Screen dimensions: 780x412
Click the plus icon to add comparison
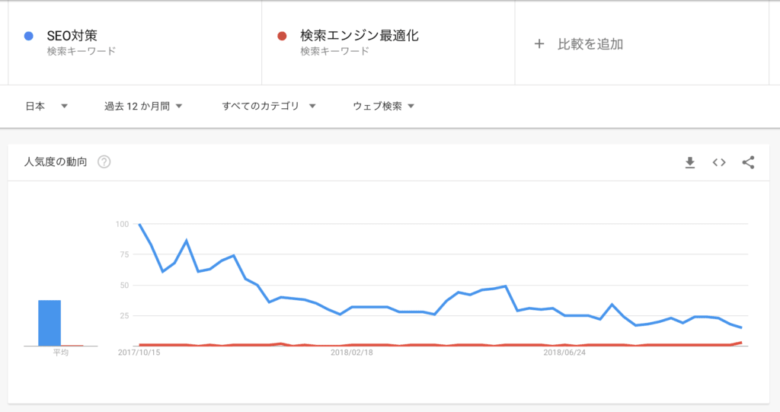pyautogui.click(x=539, y=44)
